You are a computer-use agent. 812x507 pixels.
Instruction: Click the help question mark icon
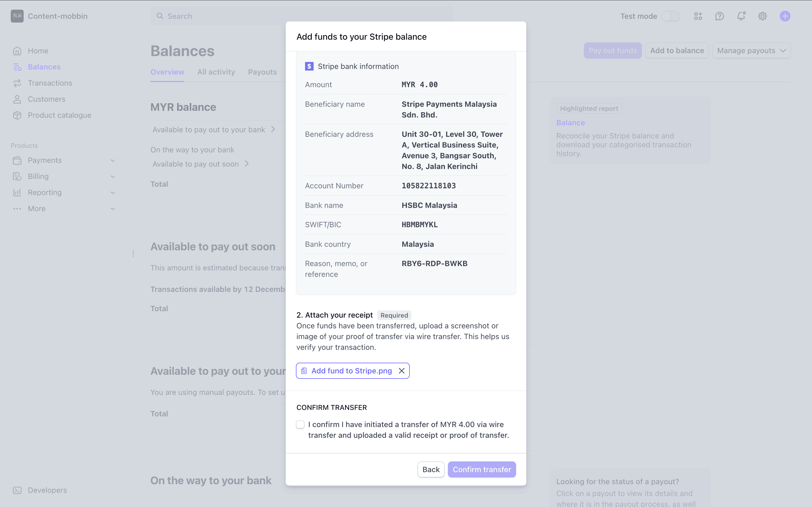click(x=719, y=16)
